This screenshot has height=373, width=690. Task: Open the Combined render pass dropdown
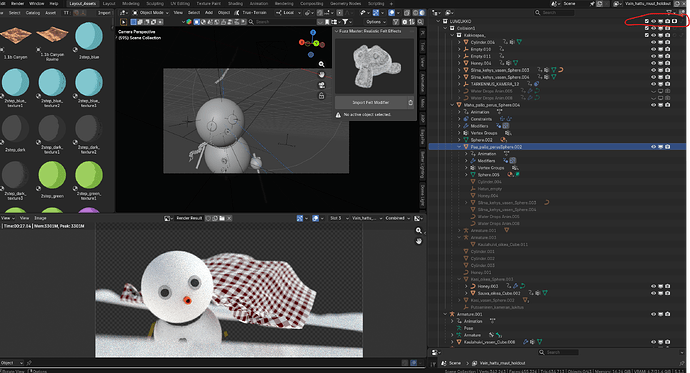[x=397, y=218]
